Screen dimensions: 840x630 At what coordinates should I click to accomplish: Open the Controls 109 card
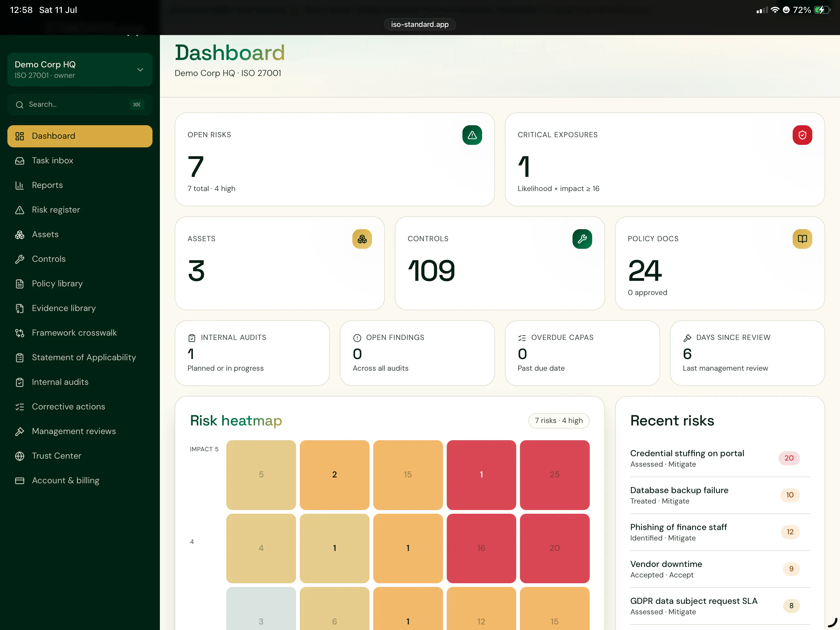coord(500,263)
